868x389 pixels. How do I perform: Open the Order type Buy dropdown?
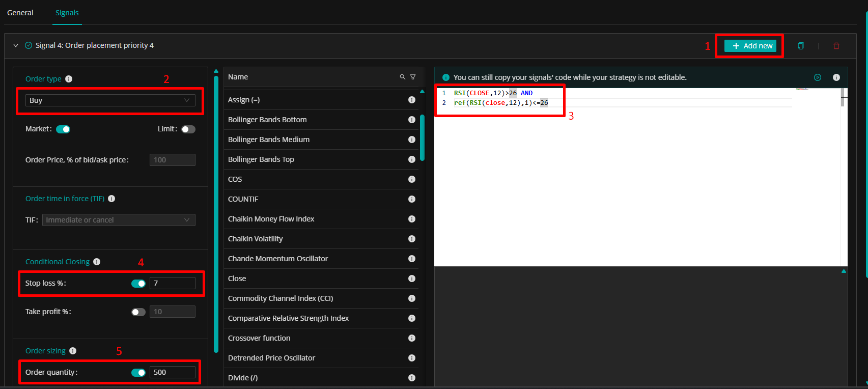(x=110, y=100)
